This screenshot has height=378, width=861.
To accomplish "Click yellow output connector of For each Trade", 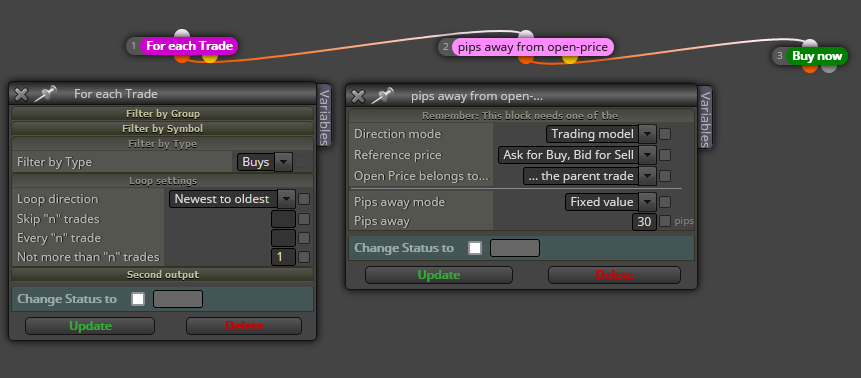I will [x=210, y=56].
